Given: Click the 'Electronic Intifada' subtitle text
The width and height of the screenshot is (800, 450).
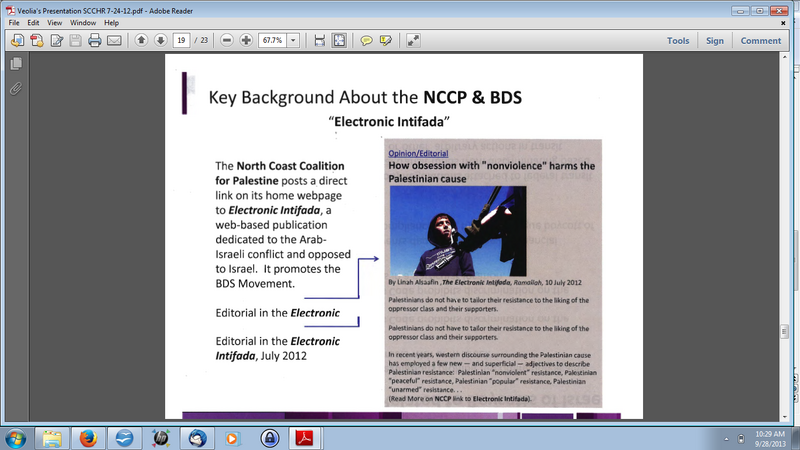Looking at the screenshot, I should pos(389,121).
